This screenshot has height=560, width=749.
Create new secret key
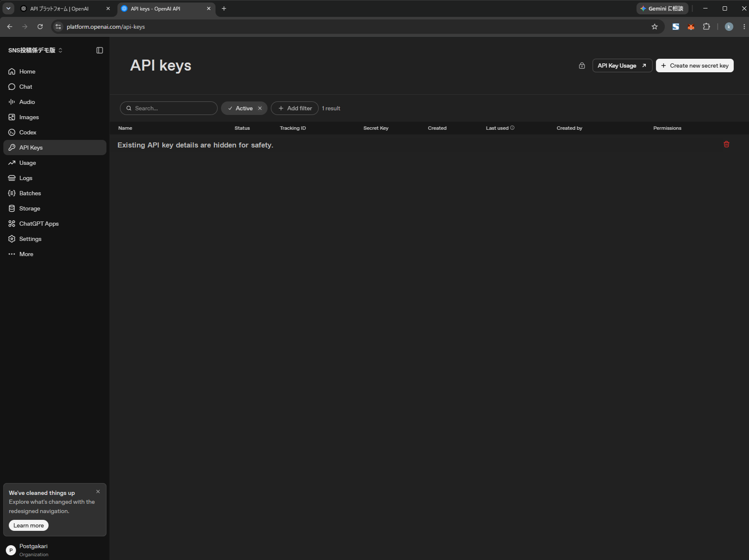694,66
